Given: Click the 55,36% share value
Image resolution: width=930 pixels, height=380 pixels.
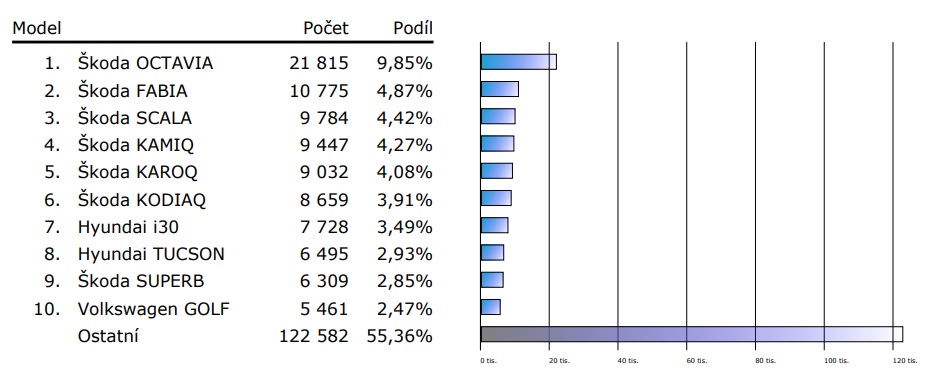Looking at the screenshot, I should 399,336.
